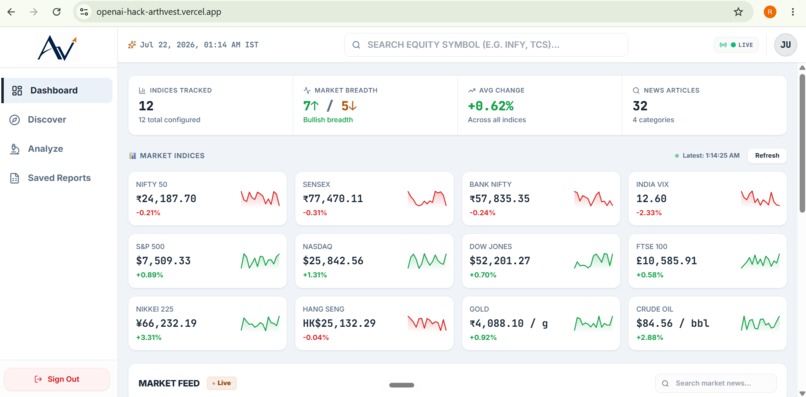The width and height of the screenshot is (806, 397).
Task: Click the 'Across all indices' text
Action: (x=497, y=120)
